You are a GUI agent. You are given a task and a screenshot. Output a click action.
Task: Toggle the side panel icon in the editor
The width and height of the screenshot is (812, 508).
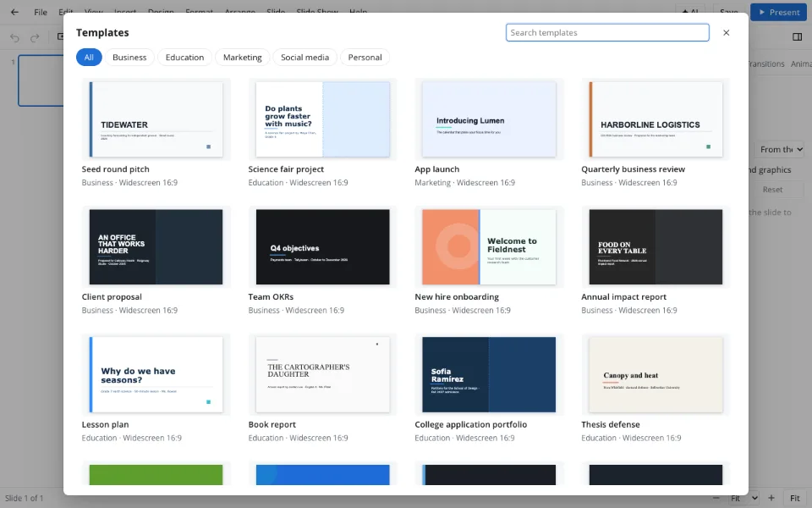797,36
